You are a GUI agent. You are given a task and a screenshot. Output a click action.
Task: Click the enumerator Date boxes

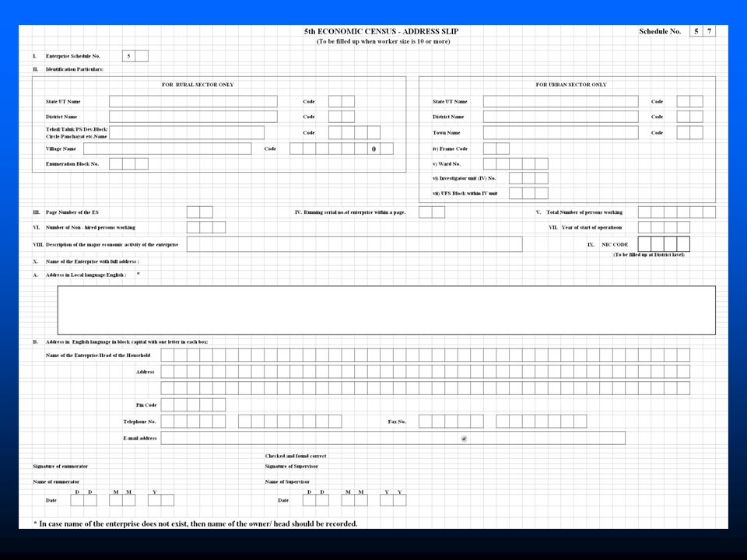pyautogui.click(x=122, y=500)
